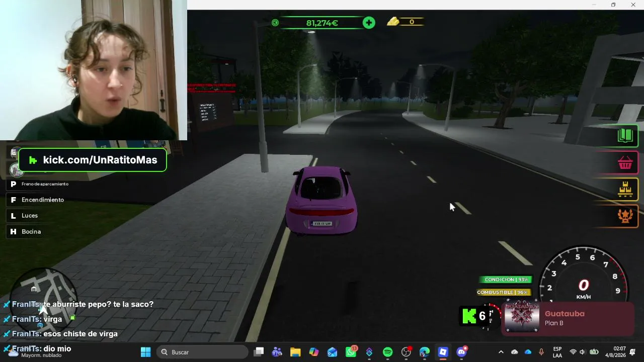Click the gold bars count of 0
Image resolution: width=644 pixels, height=362 pixels.
412,22
